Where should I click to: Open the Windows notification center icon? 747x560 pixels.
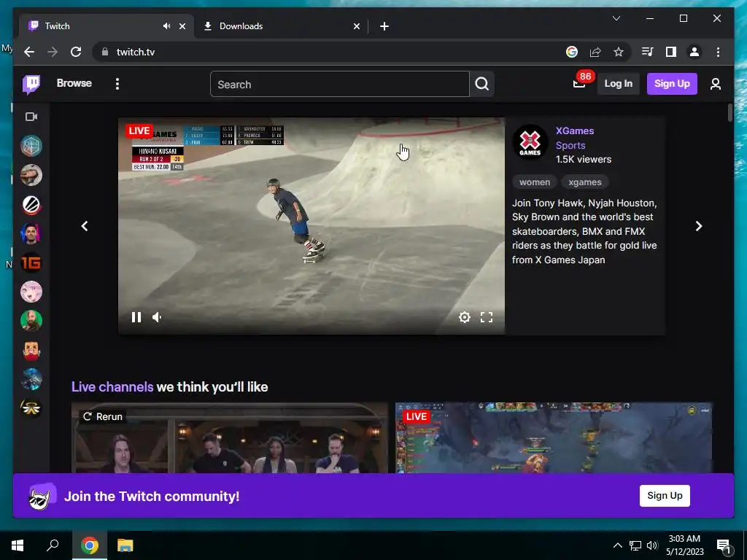click(x=724, y=545)
